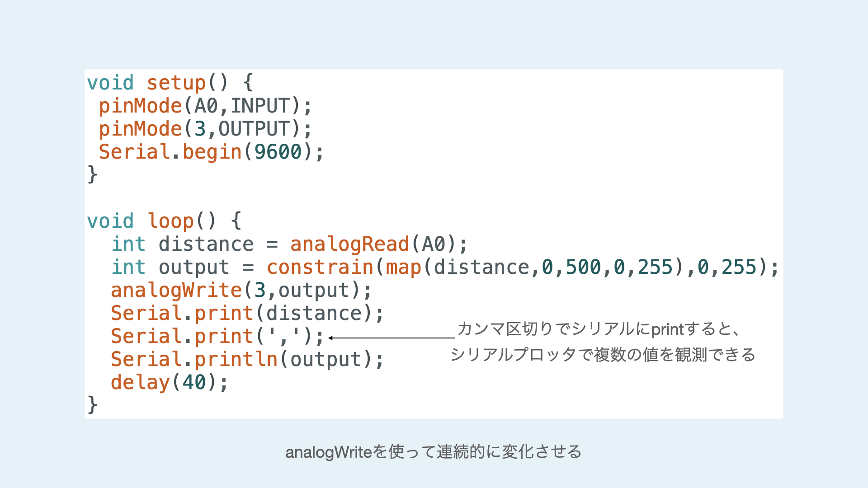Click the 9600 baud rate number
This screenshot has height=488, width=868.
(x=278, y=152)
